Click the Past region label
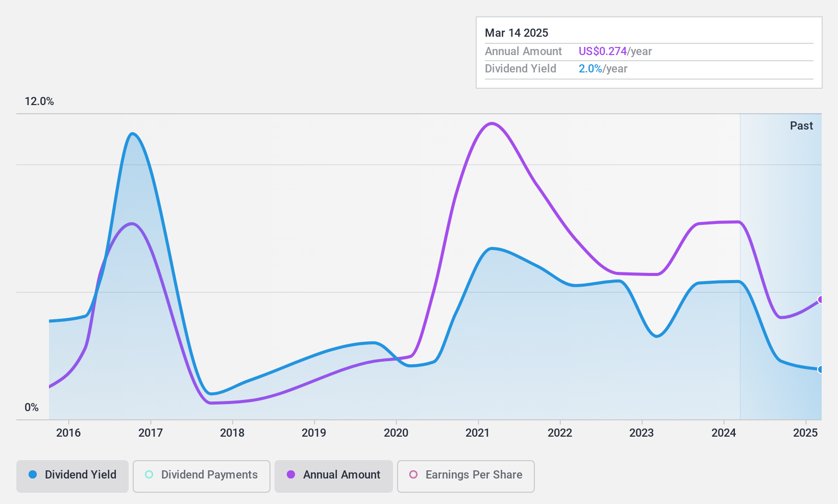This screenshot has width=838, height=504. coord(801,126)
